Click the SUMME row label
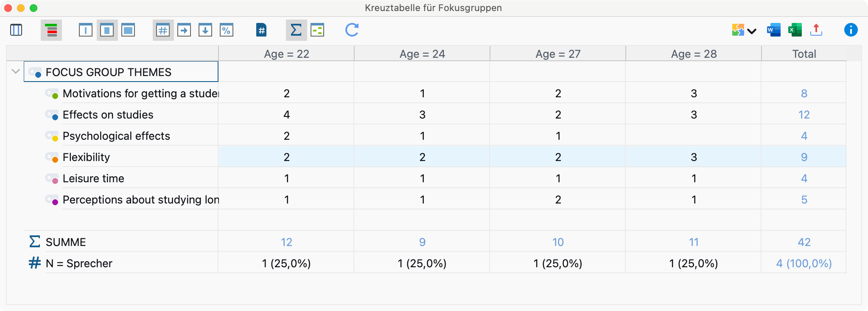 coord(66,242)
